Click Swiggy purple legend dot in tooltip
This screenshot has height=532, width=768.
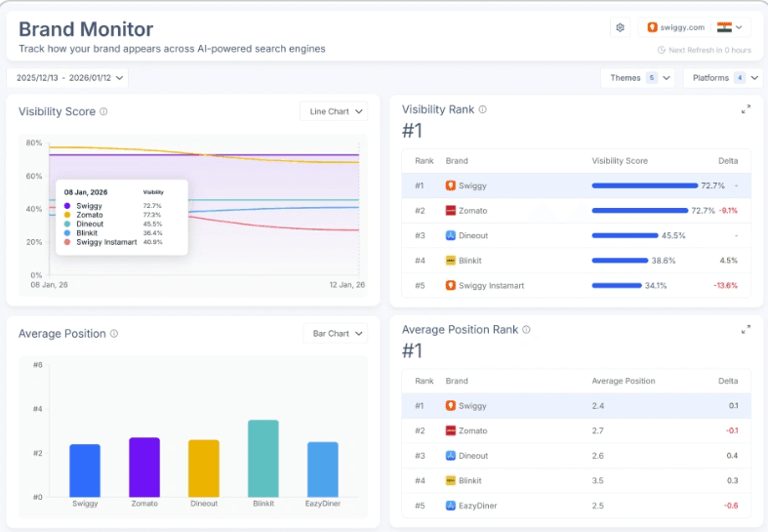tap(67, 206)
